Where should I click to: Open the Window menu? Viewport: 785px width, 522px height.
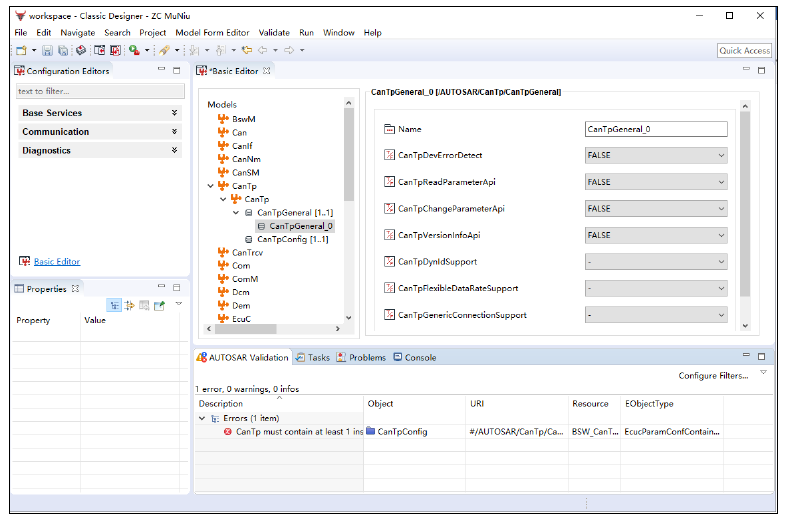[x=338, y=33]
